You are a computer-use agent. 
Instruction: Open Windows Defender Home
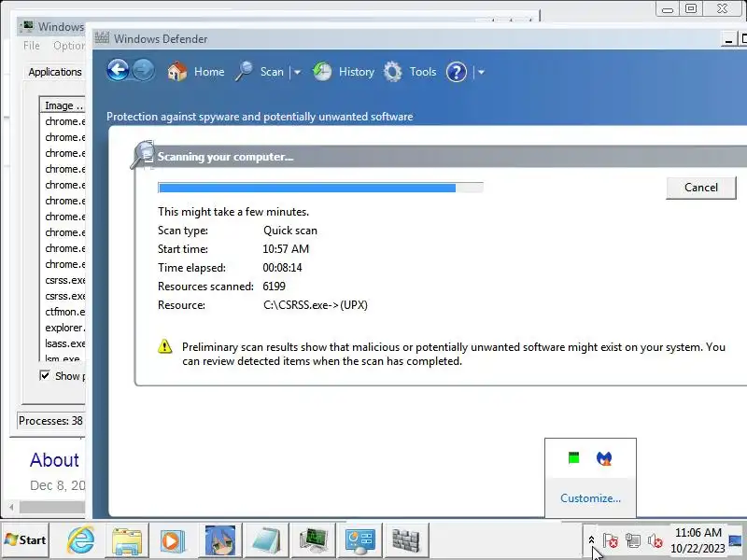click(196, 72)
